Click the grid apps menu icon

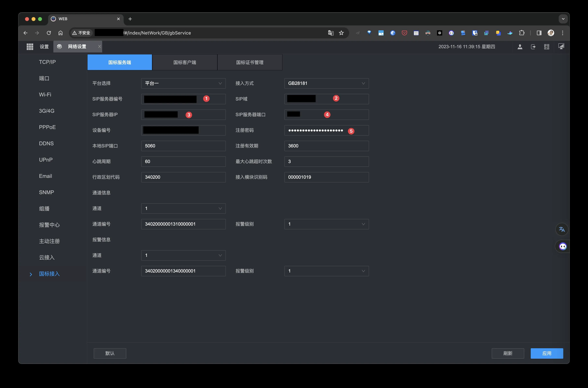coord(30,47)
